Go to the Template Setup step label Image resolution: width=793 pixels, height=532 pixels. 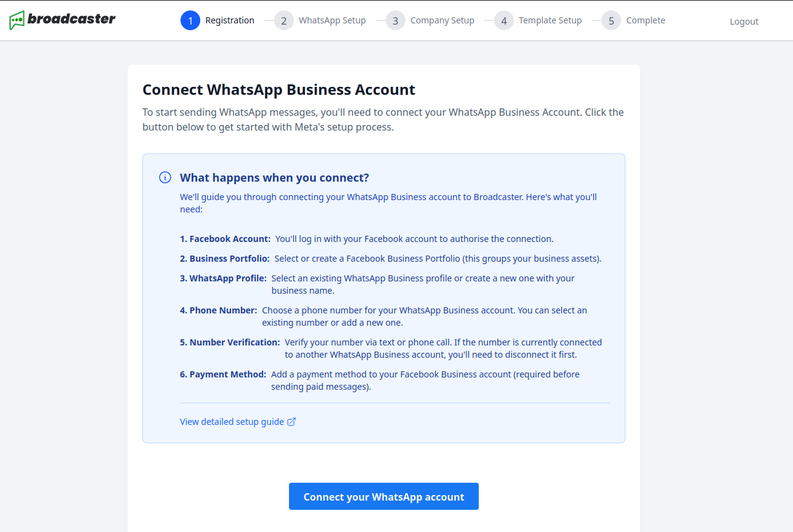coord(550,20)
